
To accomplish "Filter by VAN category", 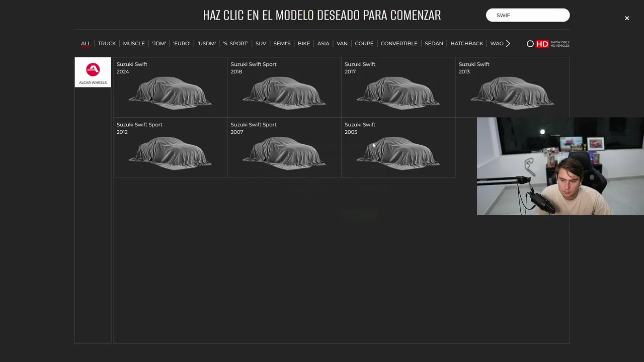I will pos(342,44).
